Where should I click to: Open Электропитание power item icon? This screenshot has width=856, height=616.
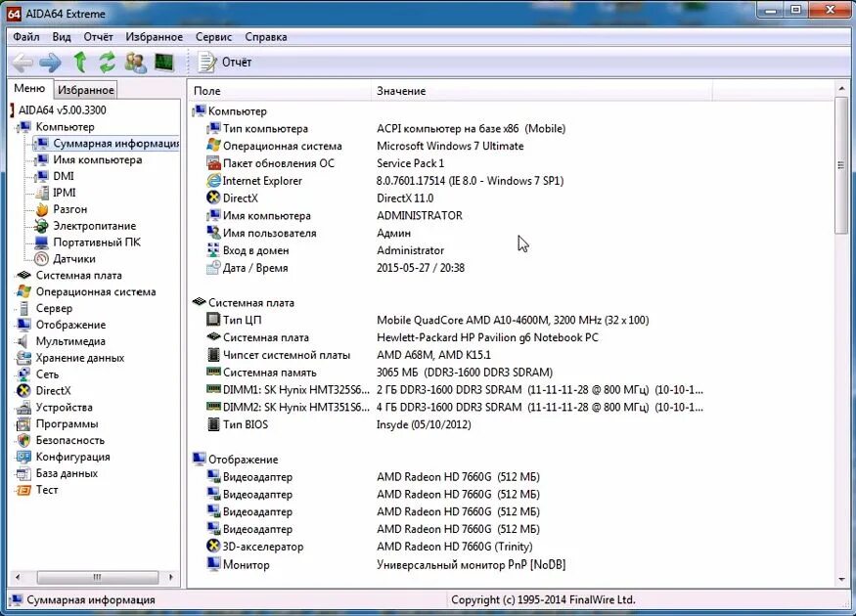click(42, 226)
